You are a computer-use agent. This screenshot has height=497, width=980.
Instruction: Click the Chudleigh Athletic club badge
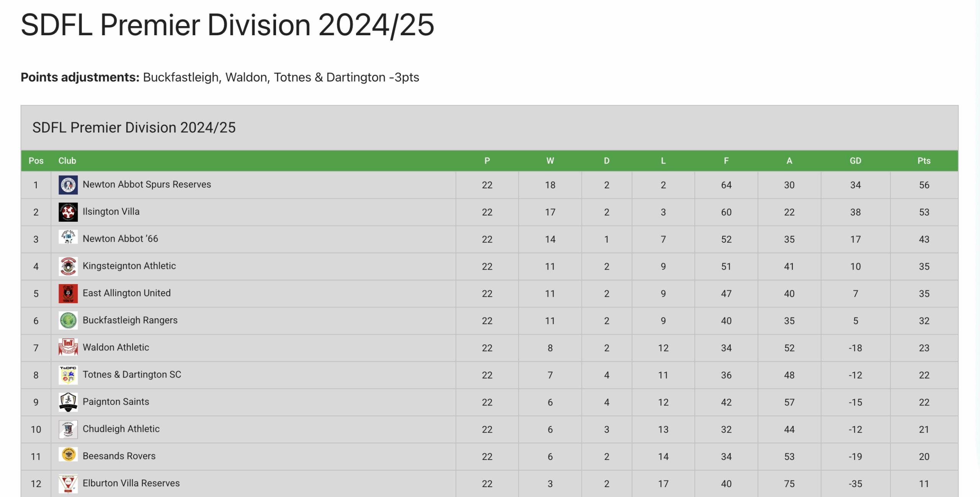68,429
